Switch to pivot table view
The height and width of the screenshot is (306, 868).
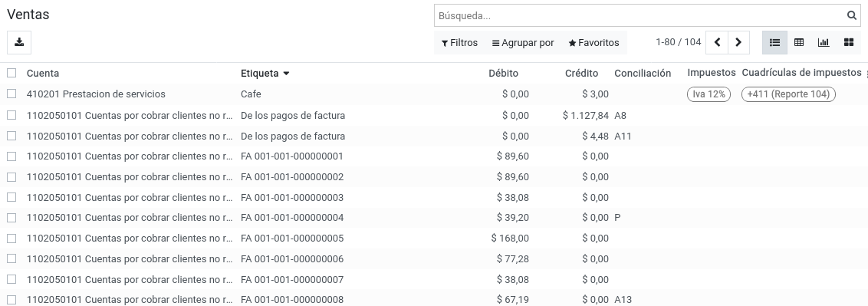pos(799,43)
